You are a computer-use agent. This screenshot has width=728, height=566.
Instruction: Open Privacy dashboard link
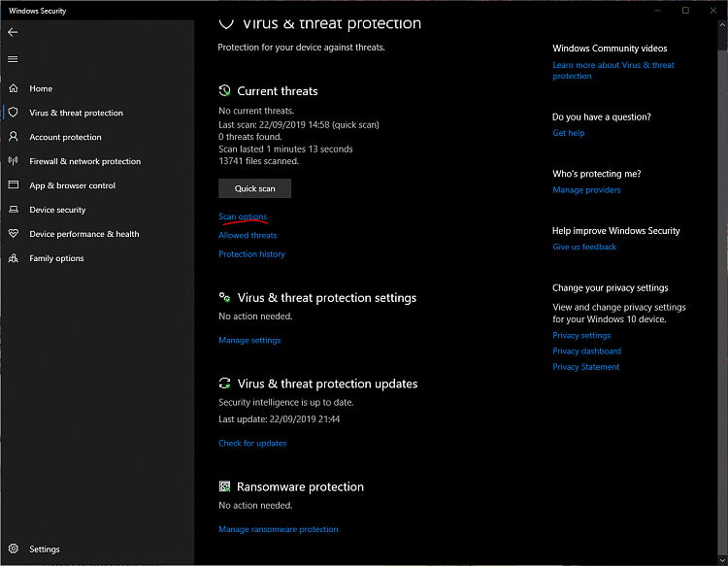tap(587, 351)
